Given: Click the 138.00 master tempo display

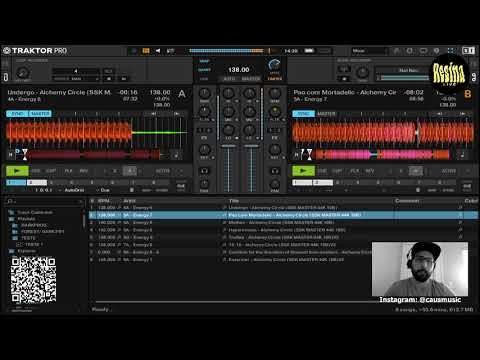Looking at the screenshot, I should (x=239, y=70).
